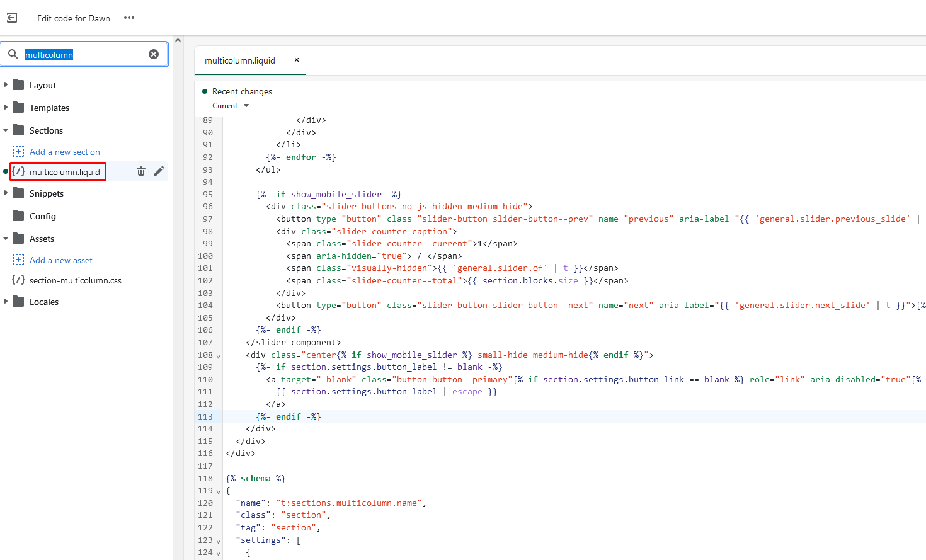Click the sidebar scroll-up arrow

[178, 40]
